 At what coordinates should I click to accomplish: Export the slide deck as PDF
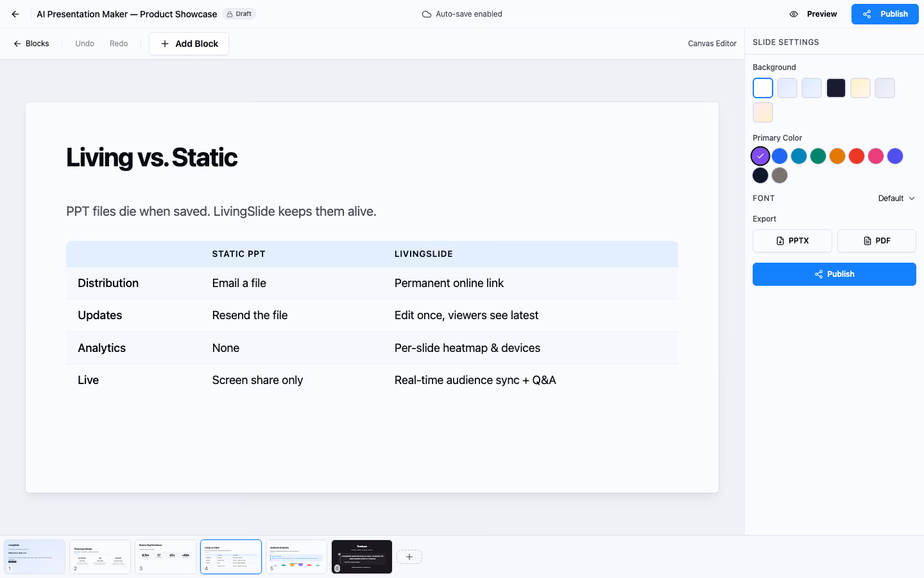(x=877, y=241)
